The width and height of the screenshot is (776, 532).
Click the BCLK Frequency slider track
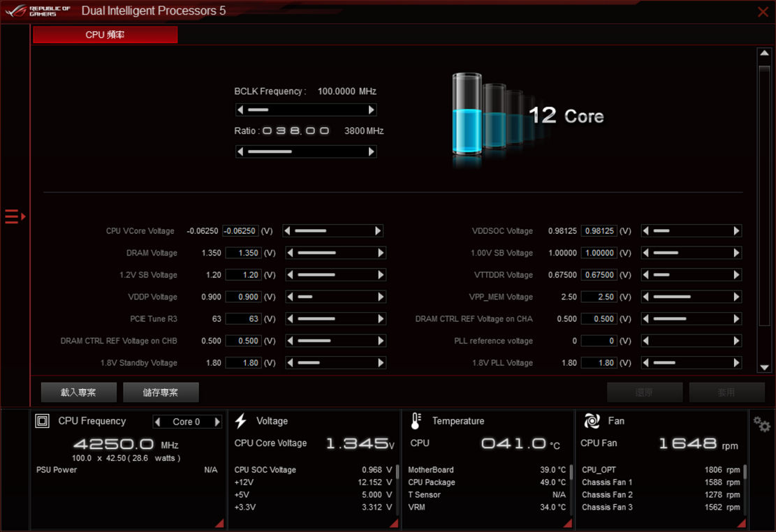click(306, 110)
